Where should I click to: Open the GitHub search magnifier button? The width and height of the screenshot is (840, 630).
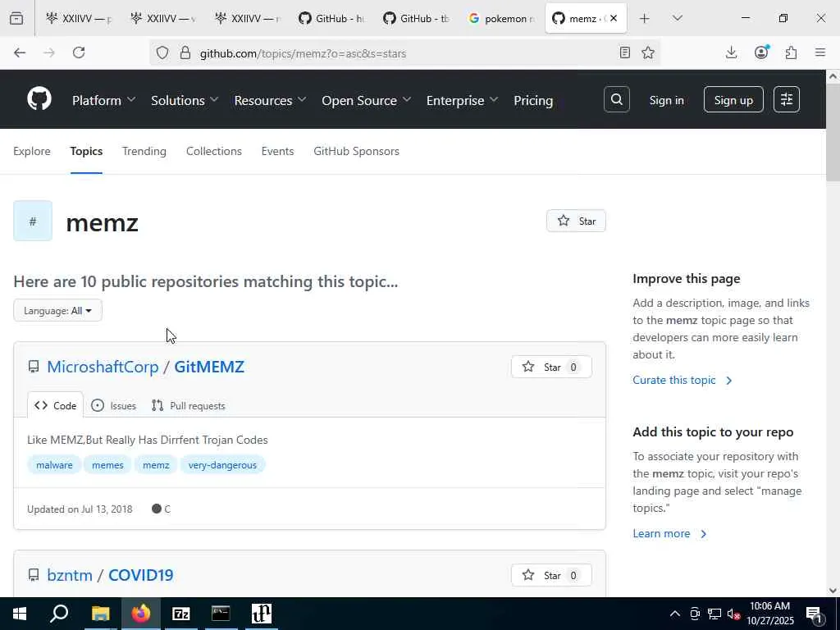click(617, 99)
